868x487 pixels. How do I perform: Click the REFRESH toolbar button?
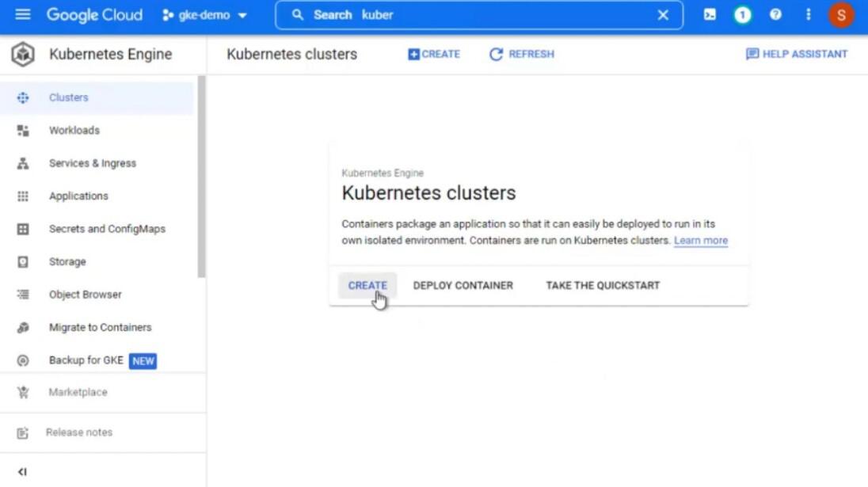[521, 54]
